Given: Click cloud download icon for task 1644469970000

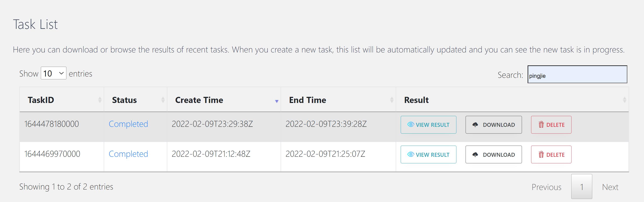Looking at the screenshot, I should 475,155.
